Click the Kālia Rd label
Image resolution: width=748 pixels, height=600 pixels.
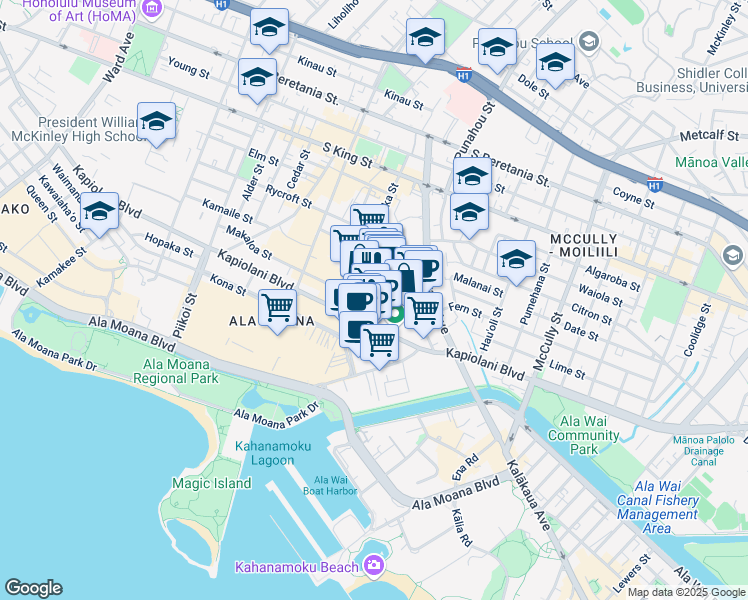462,528
